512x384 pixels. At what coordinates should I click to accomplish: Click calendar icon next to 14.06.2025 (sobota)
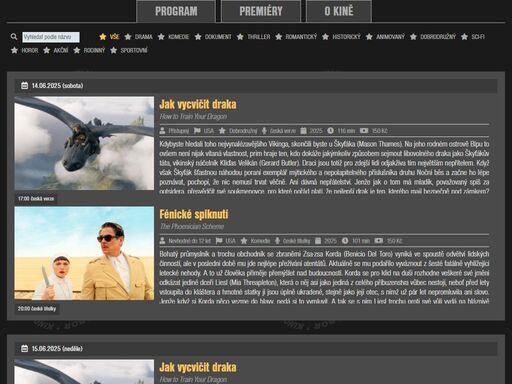pyautogui.click(x=24, y=85)
